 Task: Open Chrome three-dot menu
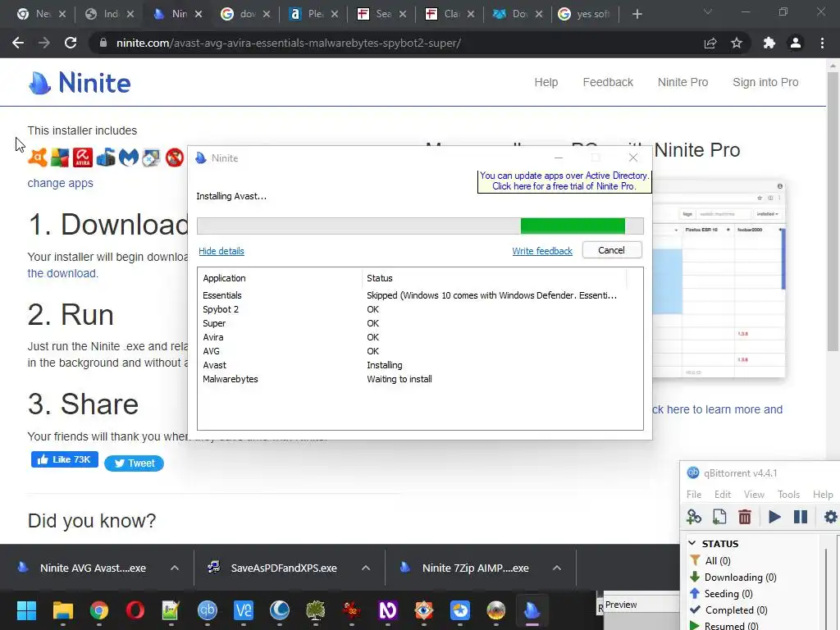pos(822,43)
